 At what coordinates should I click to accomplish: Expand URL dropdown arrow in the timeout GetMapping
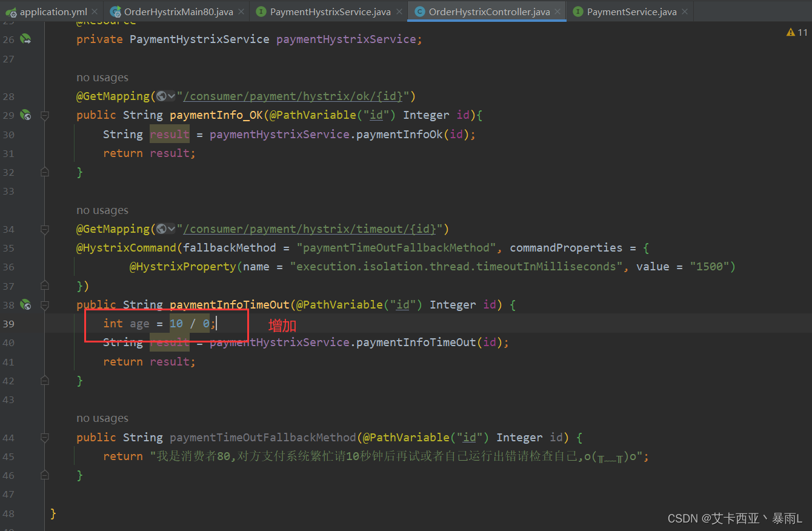click(x=171, y=229)
